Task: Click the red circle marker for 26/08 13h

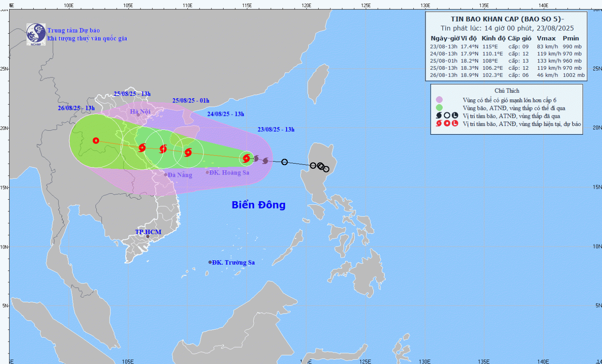Action: [x=96, y=141]
